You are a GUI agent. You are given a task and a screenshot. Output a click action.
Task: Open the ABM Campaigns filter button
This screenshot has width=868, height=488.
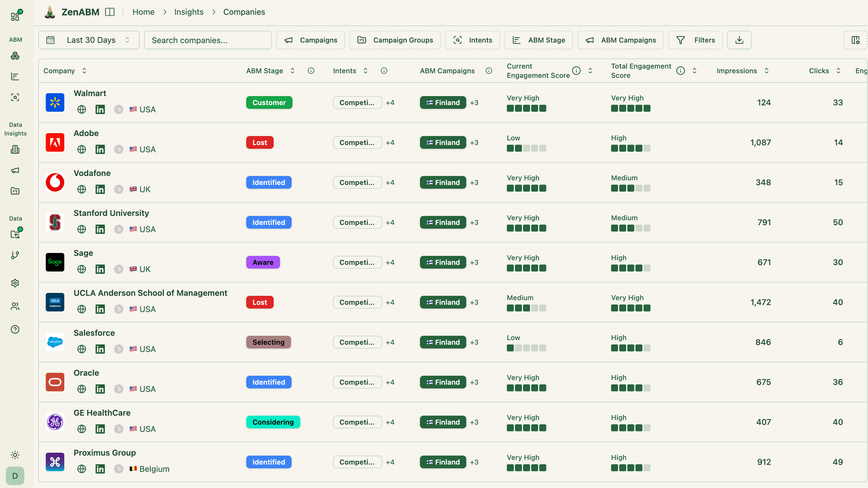(x=621, y=40)
